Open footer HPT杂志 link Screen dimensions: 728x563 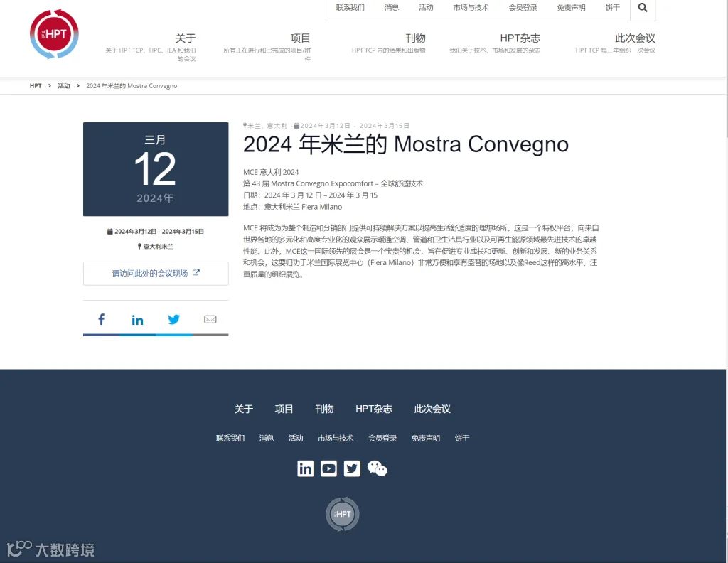click(374, 409)
